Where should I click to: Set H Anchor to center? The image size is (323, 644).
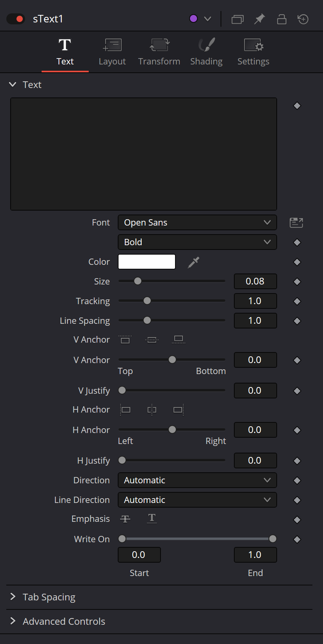click(152, 410)
